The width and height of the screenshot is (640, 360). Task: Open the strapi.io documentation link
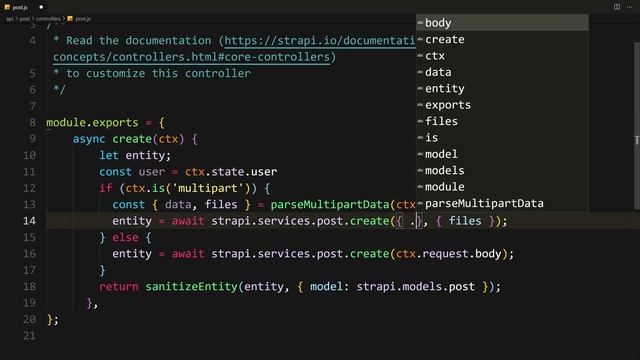click(320, 41)
